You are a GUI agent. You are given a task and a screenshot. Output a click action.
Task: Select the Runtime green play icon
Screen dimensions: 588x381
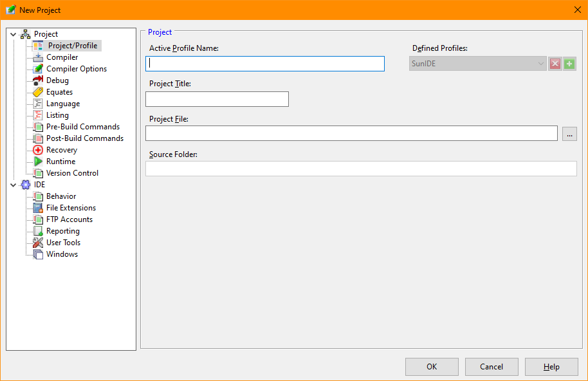point(38,162)
